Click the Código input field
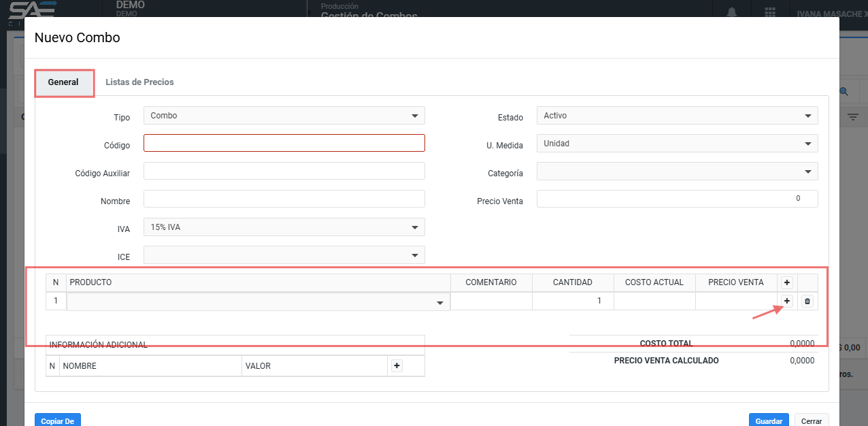Viewport: 868px width, 426px height. pyautogui.click(x=284, y=143)
